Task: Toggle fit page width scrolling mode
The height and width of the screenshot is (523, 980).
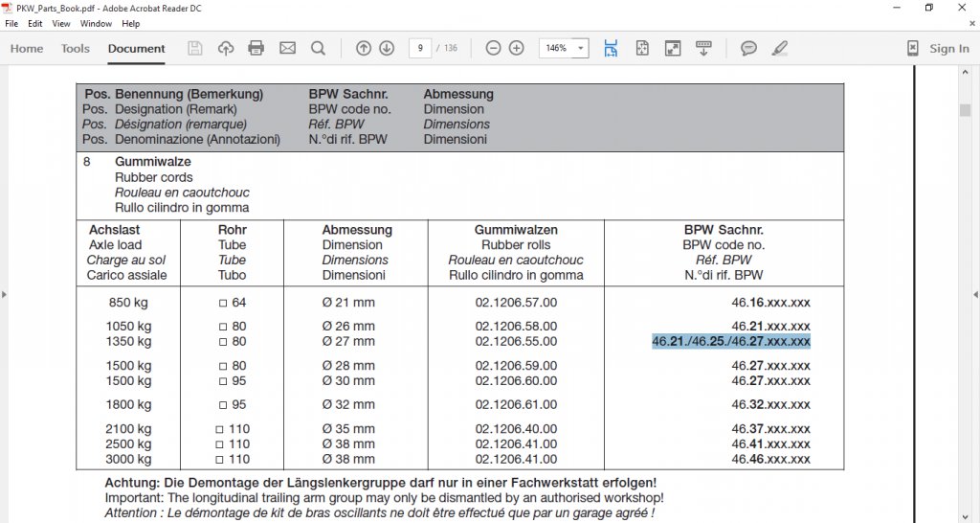Action: tap(612, 48)
